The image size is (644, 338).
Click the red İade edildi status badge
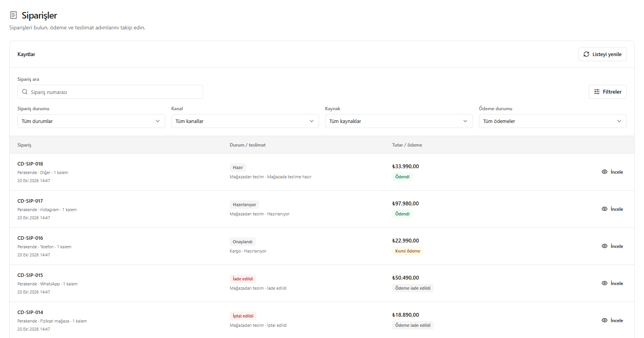tap(243, 279)
